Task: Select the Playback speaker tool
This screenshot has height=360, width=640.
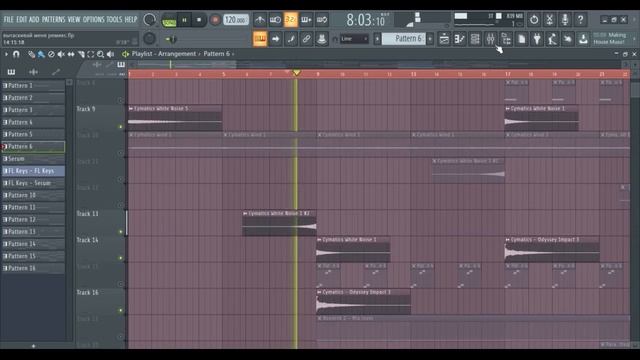Action: [110, 54]
